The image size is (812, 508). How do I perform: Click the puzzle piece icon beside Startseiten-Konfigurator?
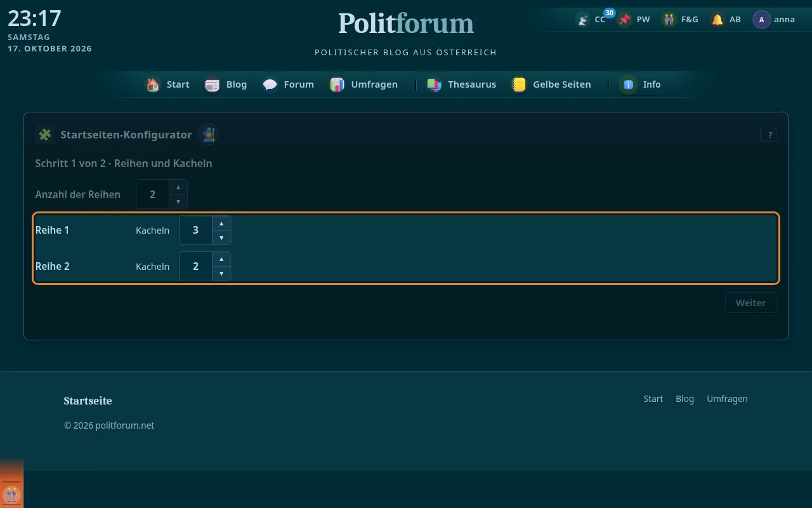(45, 135)
